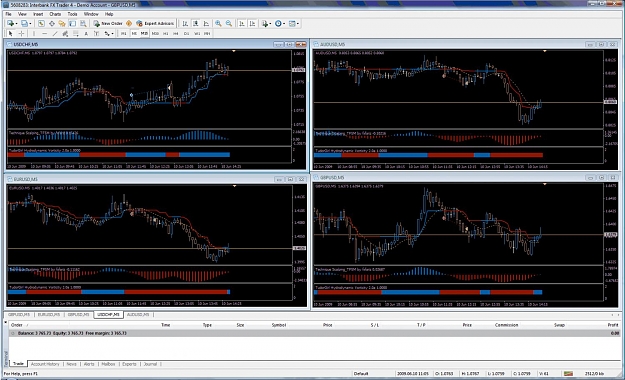Select the Equidistant Channel tool
The image size is (625, 380).
65,33
